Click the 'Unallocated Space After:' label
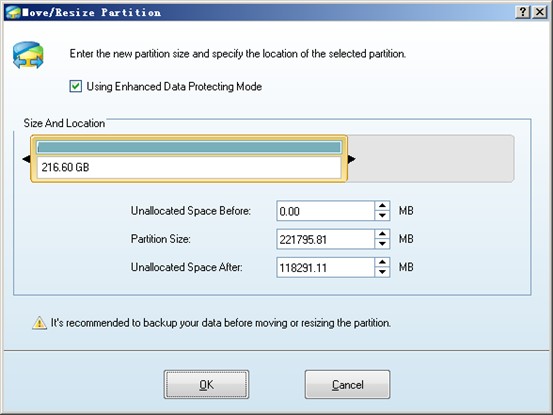This screenshot has width=553, height=415. [x=187, y=267]
